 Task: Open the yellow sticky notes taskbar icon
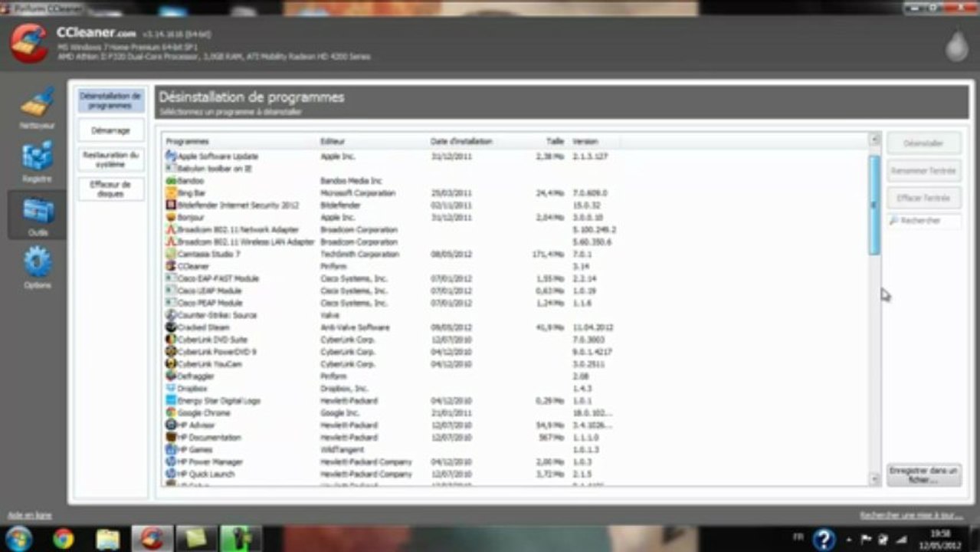pyautogui.click(x=196, y=539)
